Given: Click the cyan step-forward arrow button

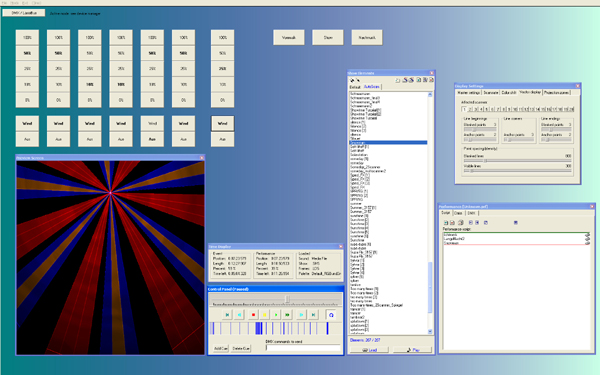Looking at the screenshot, I should (x=301, y=315).
